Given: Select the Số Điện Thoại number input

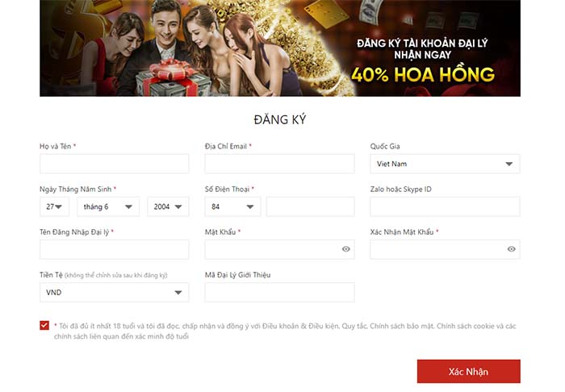Looking at the screenshot, I should (x=310, y=206).
